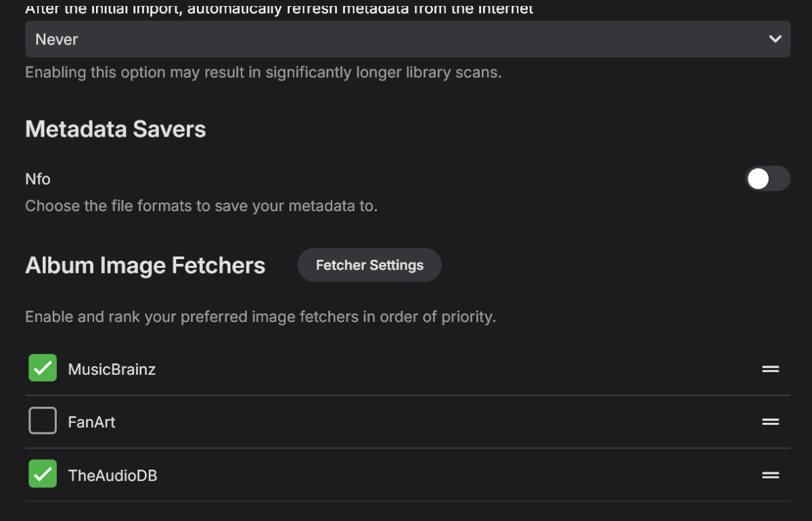Select the MusicBrainz fetcher name
The height and width of the screenshot is (521, 812).
tap(112, 369)
